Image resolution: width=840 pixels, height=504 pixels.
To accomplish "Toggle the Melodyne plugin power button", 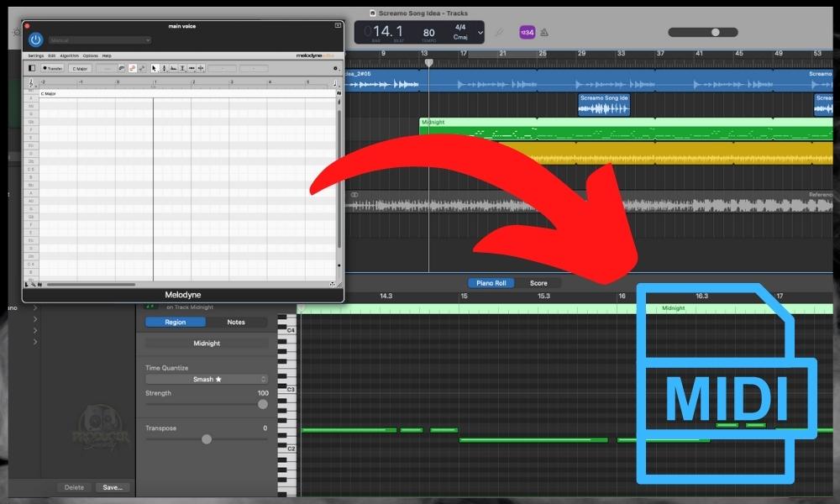I will coord(35,39).
